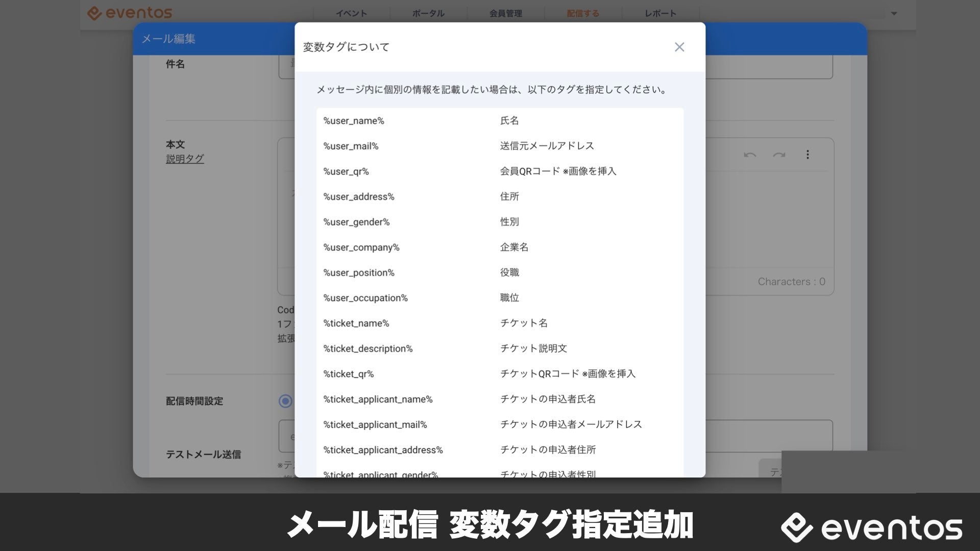980x551 pixels.
Task: Click the %ticket_qr% tag entry
Action: [349, 374]
